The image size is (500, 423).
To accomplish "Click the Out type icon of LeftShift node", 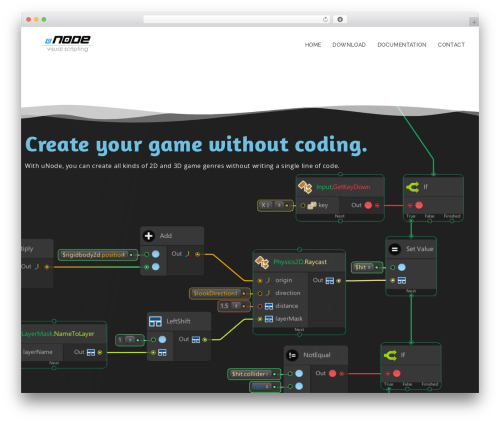I will click(196, 340).
